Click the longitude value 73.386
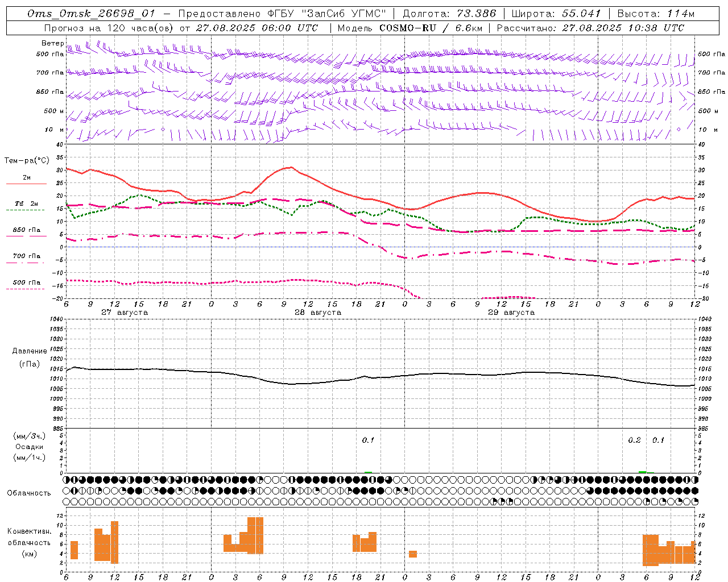This screenshot has width=728, height=582. (476, 14)
